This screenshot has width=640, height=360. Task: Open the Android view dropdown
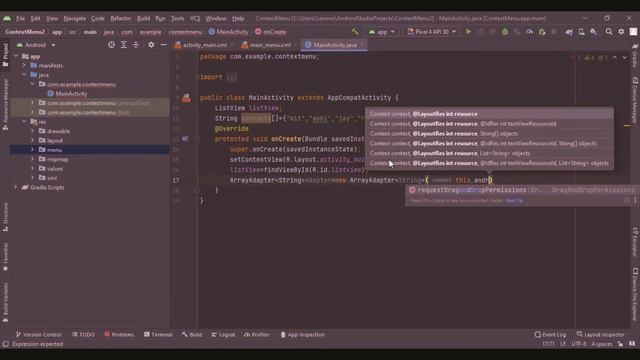(36, 45)
